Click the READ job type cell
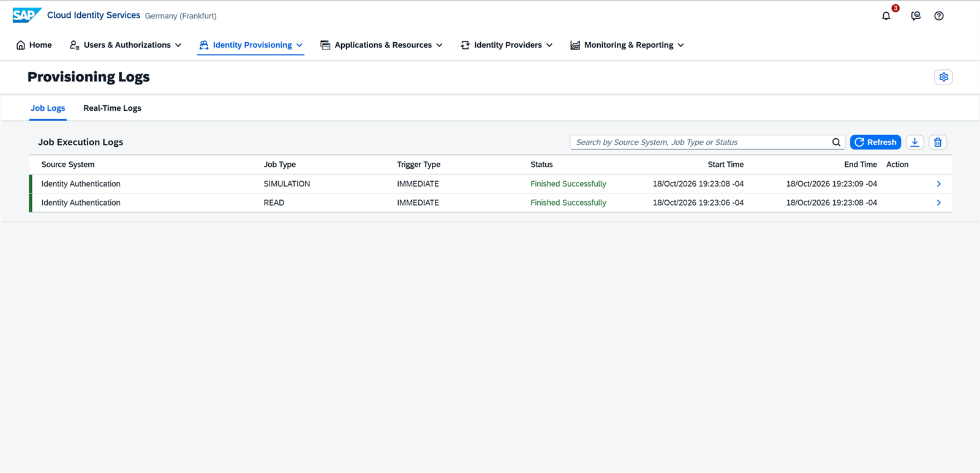The height and width of the screenshot is (473, 980). pyautogui.click(x=274, y=203)
